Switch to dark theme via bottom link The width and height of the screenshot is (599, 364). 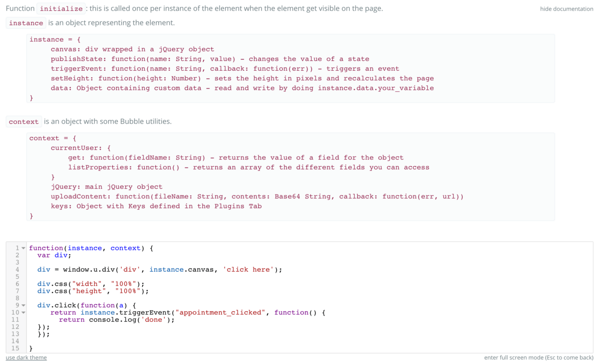click(26, 358)
